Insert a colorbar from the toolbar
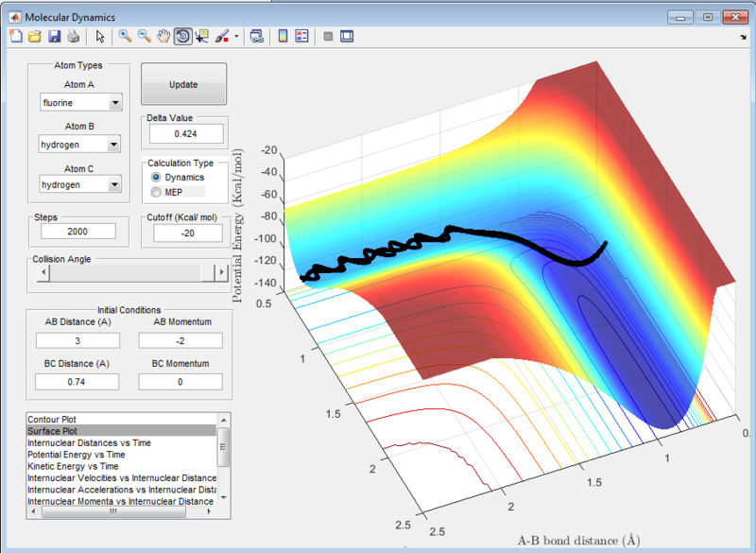Image resolution: width=756 pixels, height=553 pixels. point(283,37)
